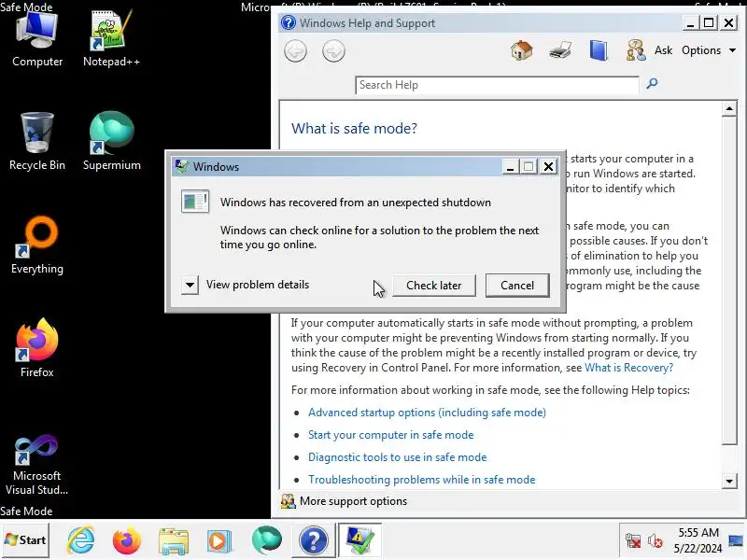
Task: Open Help and Support home page
Action: (x=522, y=50)
